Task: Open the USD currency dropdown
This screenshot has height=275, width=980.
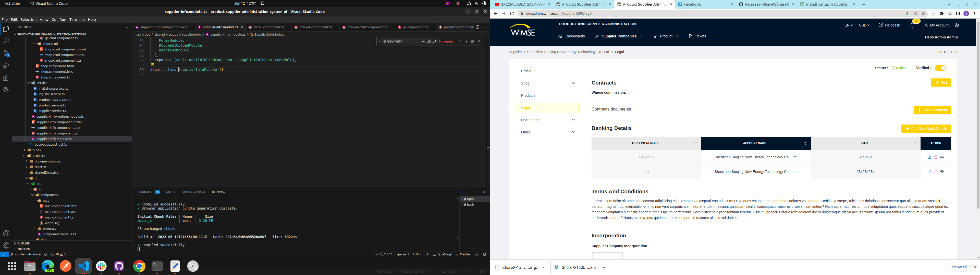Action: coord(864,25)
